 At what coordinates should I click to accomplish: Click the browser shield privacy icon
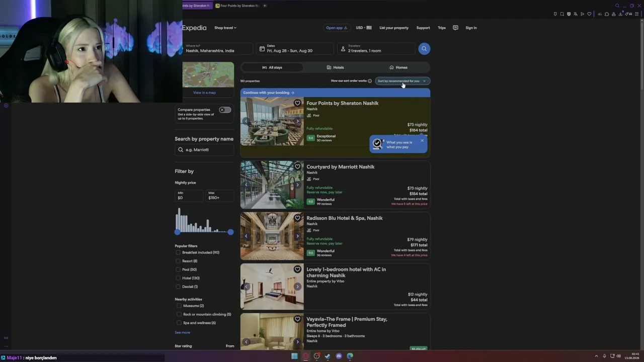coord(569,14)
